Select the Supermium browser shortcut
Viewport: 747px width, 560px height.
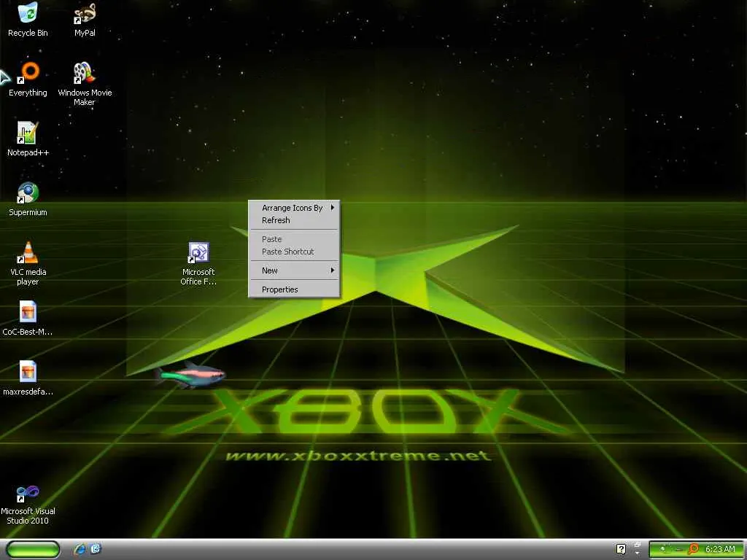click(x=28, y=199)
